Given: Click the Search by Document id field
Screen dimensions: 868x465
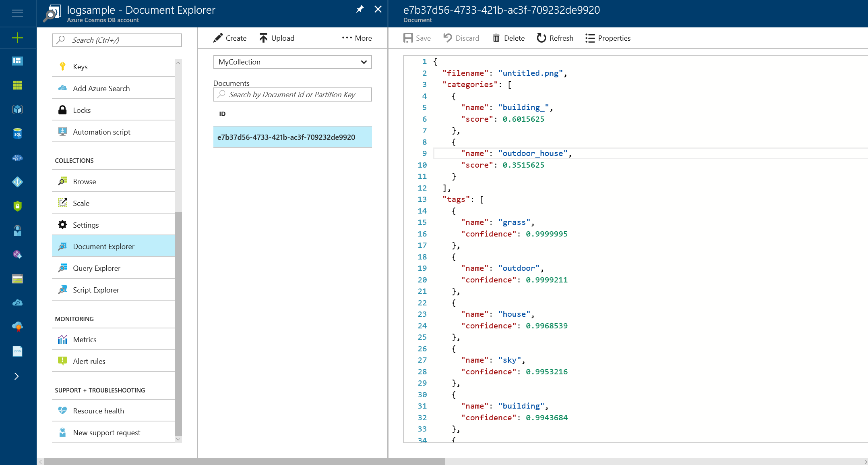Looking at the screenshot, I should [x=292, y=94].
